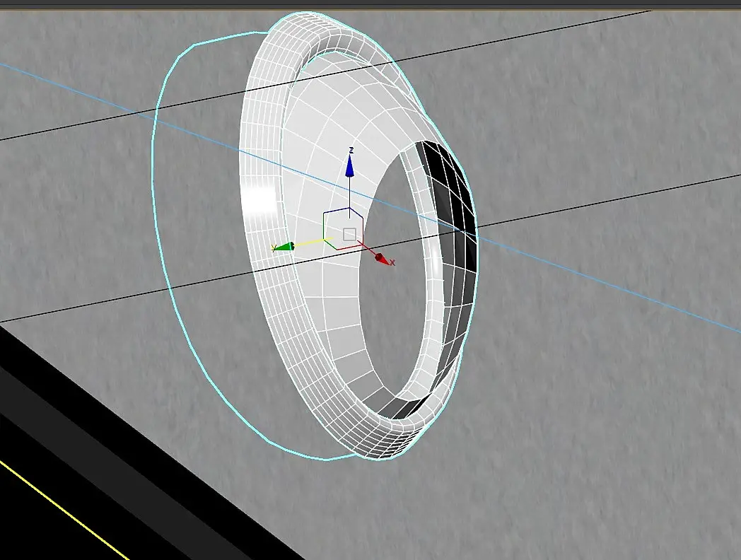741x560 pixels.
Task: Click the green Y-axis arrow of gizmo
Action: pyautogui.click(x=284, y=247)
